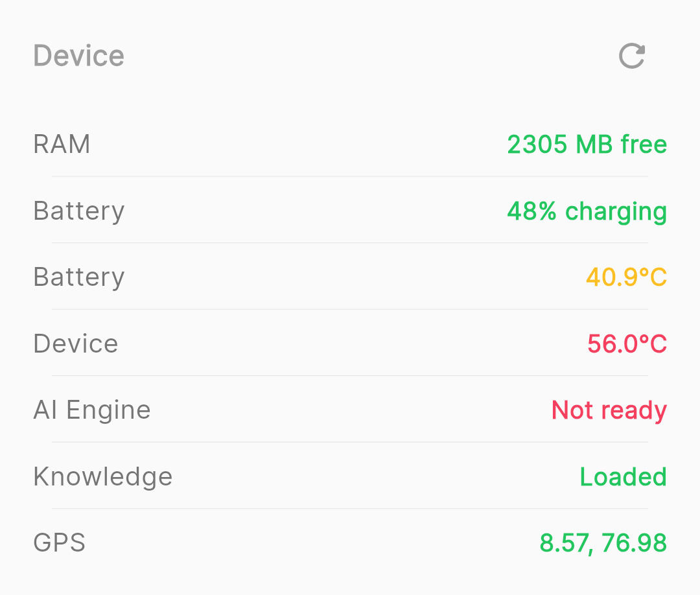This screenshot has height=595, width=700.
Task: Click the green '2305 MB free' RAM value
Action: (586, 144)
